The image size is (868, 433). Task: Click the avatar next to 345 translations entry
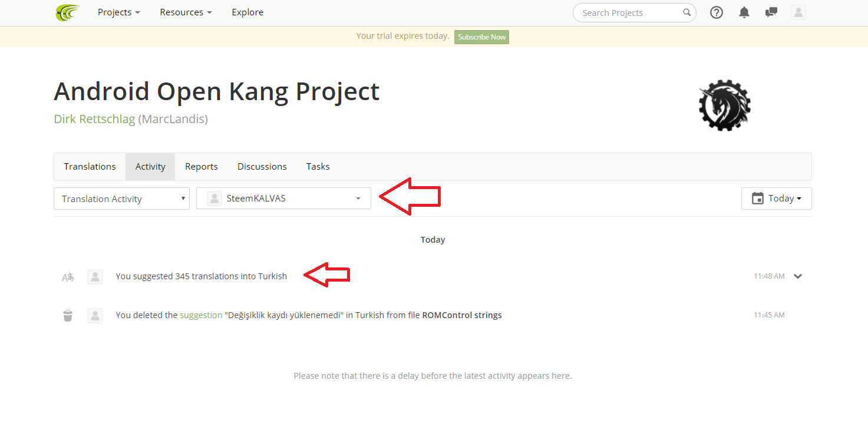coord(95,277)
